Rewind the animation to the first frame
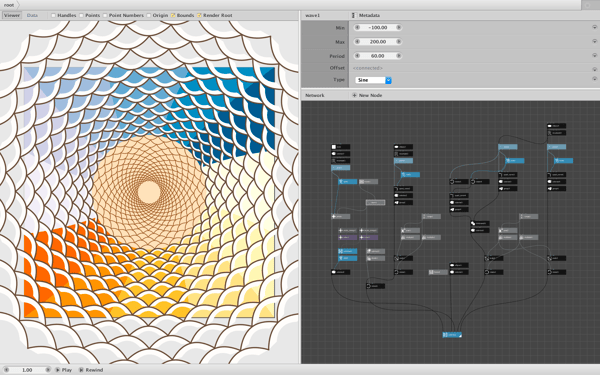This screenshot has width=600, height=375. coord(91,370)
